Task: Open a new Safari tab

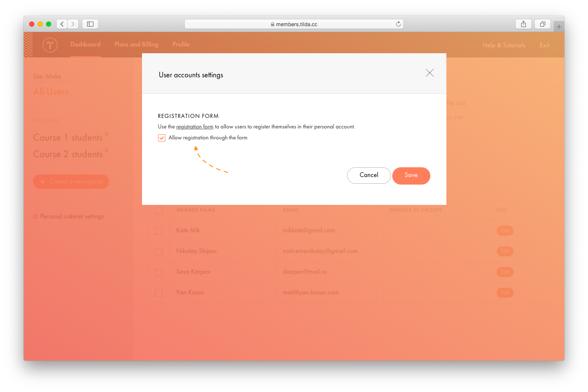Action: (x=559, y=27)
